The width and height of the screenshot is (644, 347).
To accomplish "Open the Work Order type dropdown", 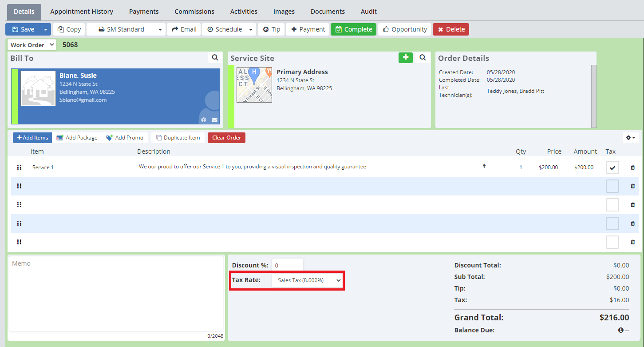I will point(32,45).
